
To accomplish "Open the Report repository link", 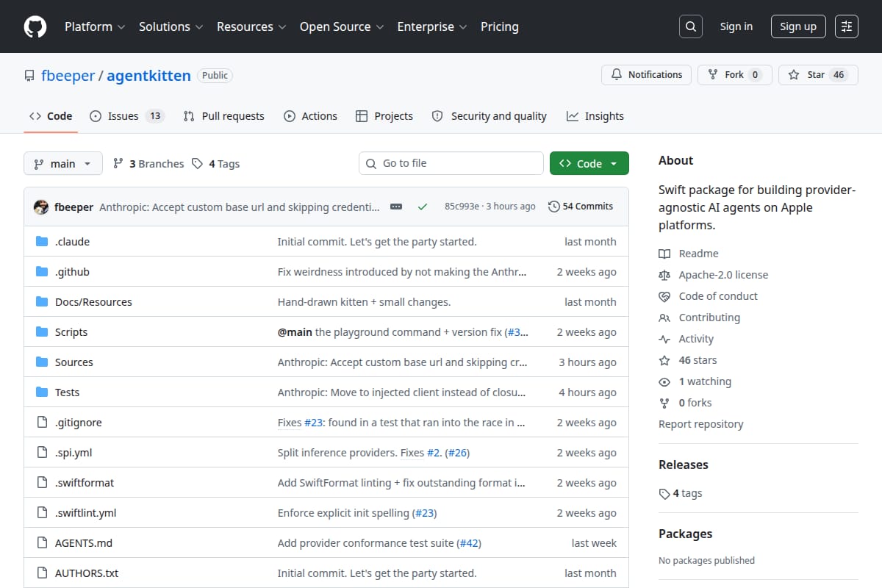I will click(x=700, y=424).
